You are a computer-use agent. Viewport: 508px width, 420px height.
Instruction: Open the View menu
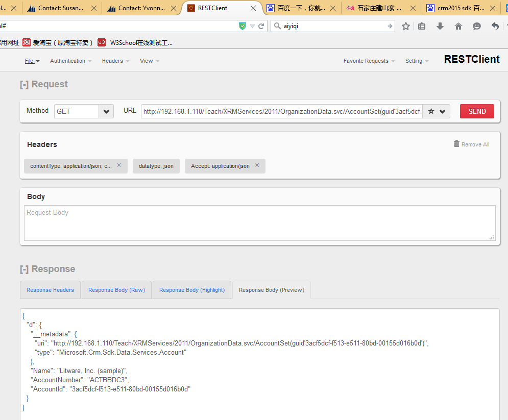[x=150, y=61]
